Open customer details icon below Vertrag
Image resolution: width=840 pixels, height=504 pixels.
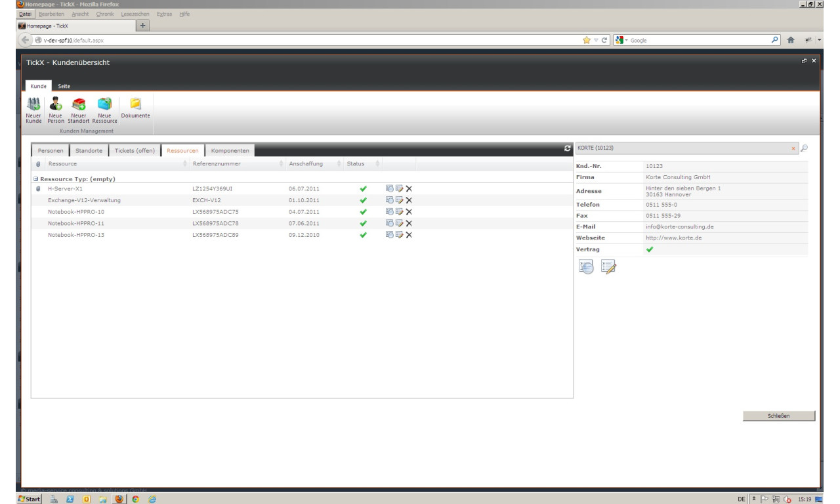pyautogui.click(x=587, y=266)
